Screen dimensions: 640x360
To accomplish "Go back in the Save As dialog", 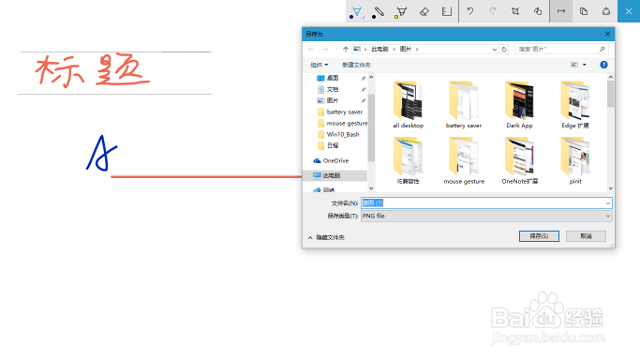I will click(311, 49).
